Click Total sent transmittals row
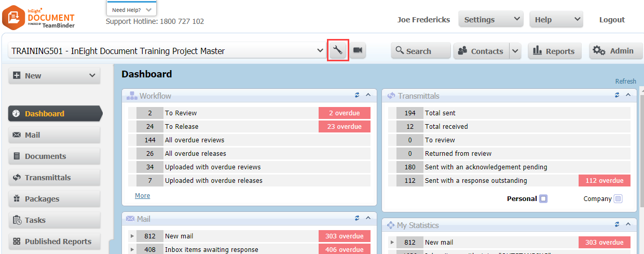644x254 pixels. pos(509,113)
